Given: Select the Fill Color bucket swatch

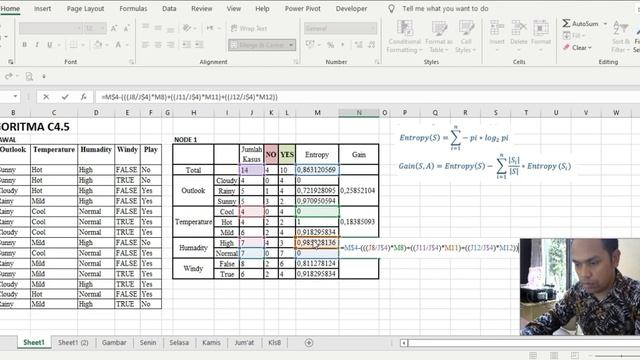Looking at the screenshot, I should click(x=98, y=45).
